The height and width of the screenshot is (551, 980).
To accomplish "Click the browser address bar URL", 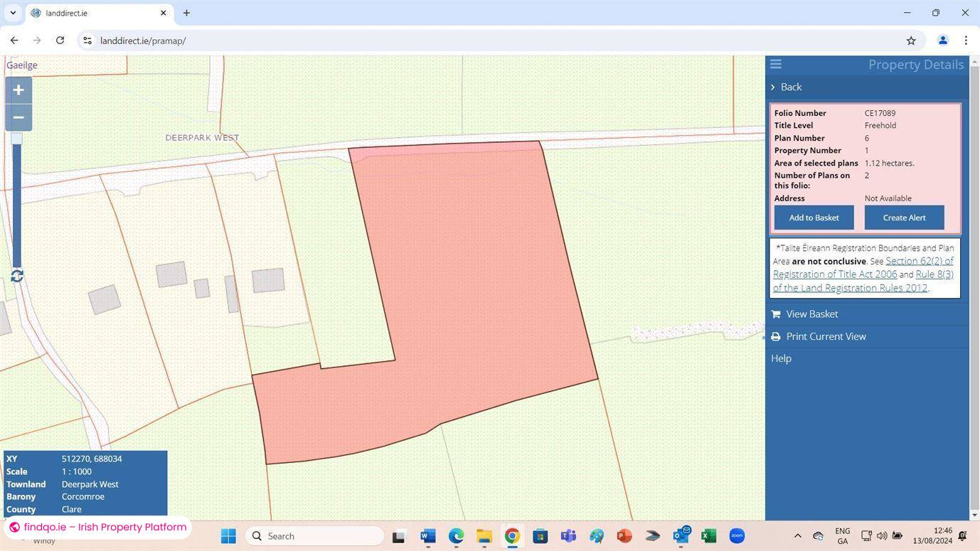I will pos(143,41).
